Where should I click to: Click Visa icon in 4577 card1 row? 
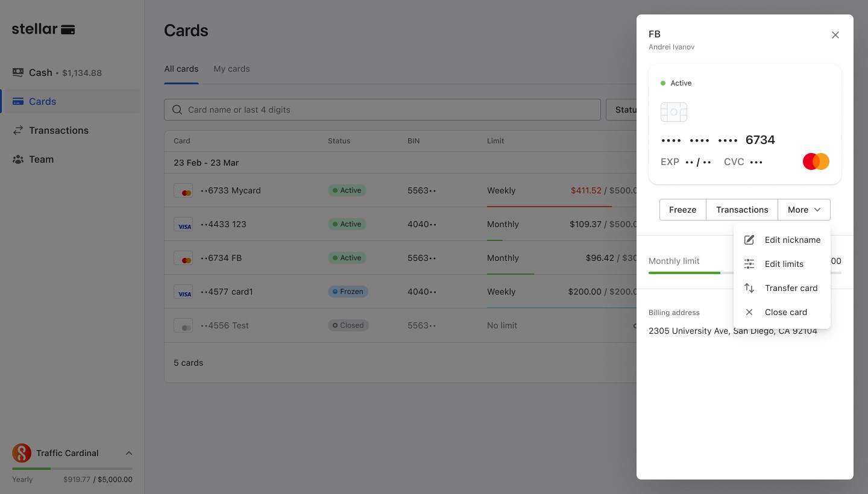click(183, 292)
